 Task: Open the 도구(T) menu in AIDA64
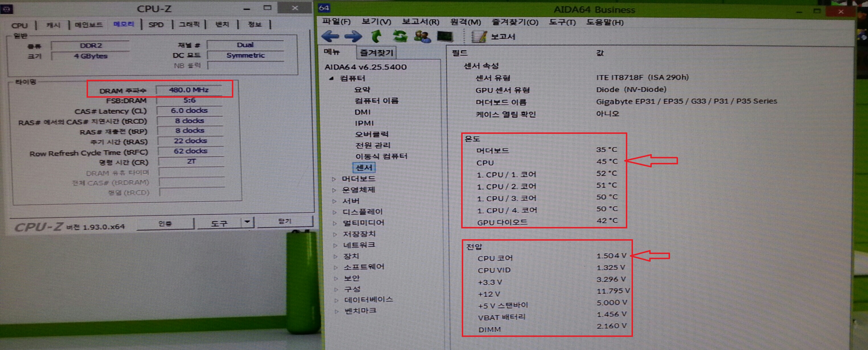pos(562,22)
